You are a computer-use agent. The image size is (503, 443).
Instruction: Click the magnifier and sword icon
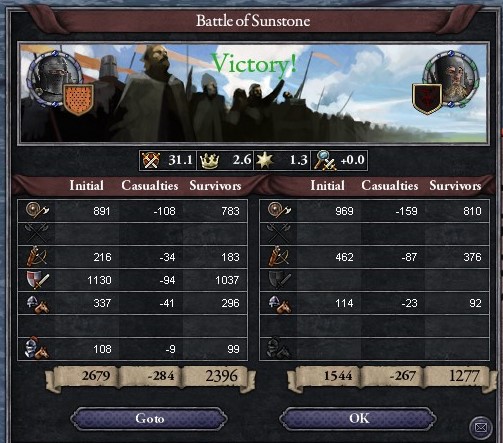(324, 160)
